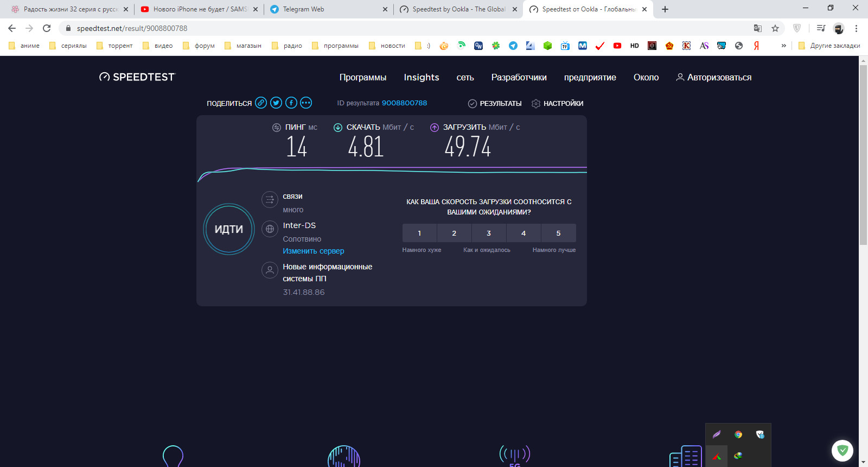Start a new test with the ИДТИ button

tap(229, 229)
